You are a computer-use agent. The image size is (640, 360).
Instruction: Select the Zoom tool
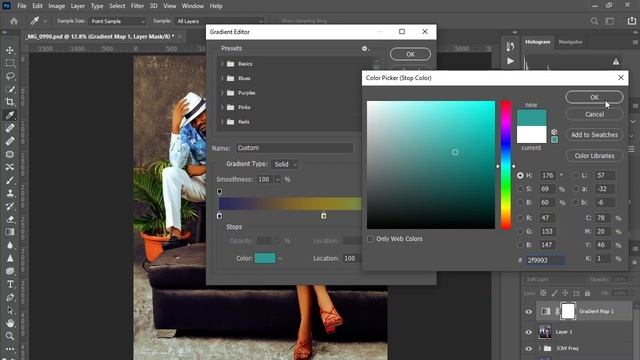(10, 336)
